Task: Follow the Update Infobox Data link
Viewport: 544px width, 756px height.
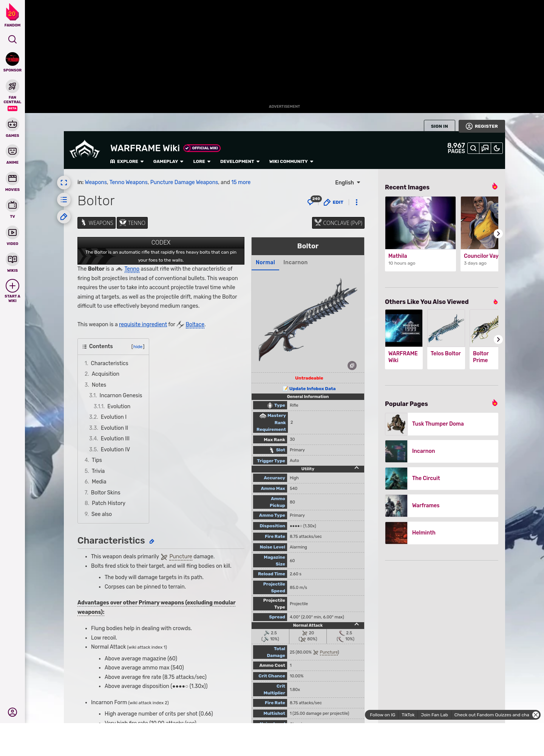Action: [x=312, y=389]
